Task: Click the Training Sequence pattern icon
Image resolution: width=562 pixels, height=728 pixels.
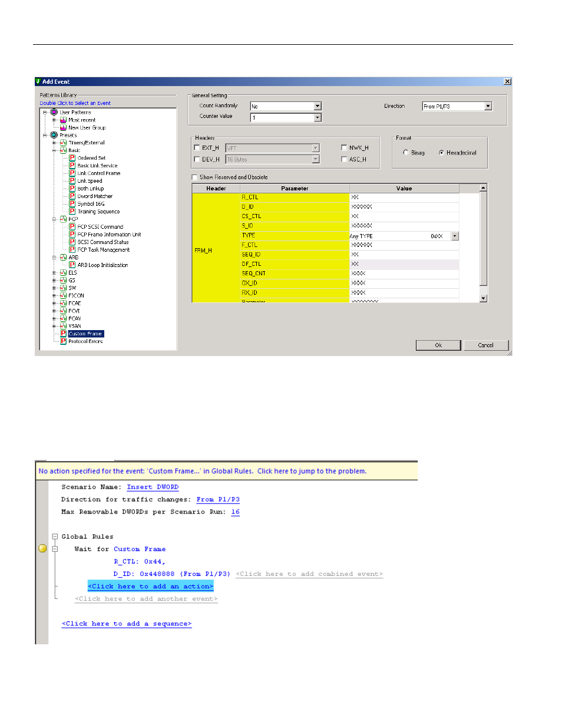Action: tap(72, 212)
